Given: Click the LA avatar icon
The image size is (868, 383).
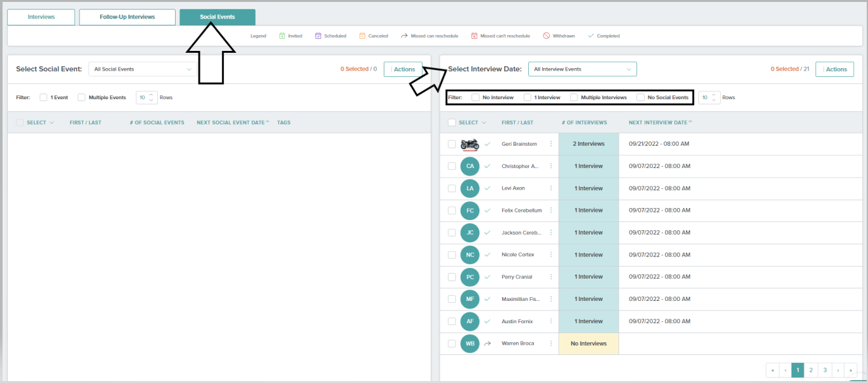Looking at the screenshot, I should tap(470, 188).
